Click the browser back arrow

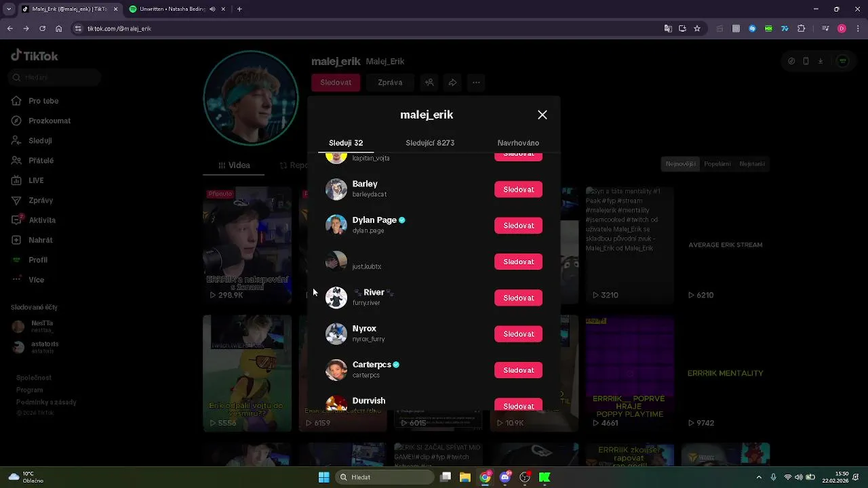coord(9,28)
